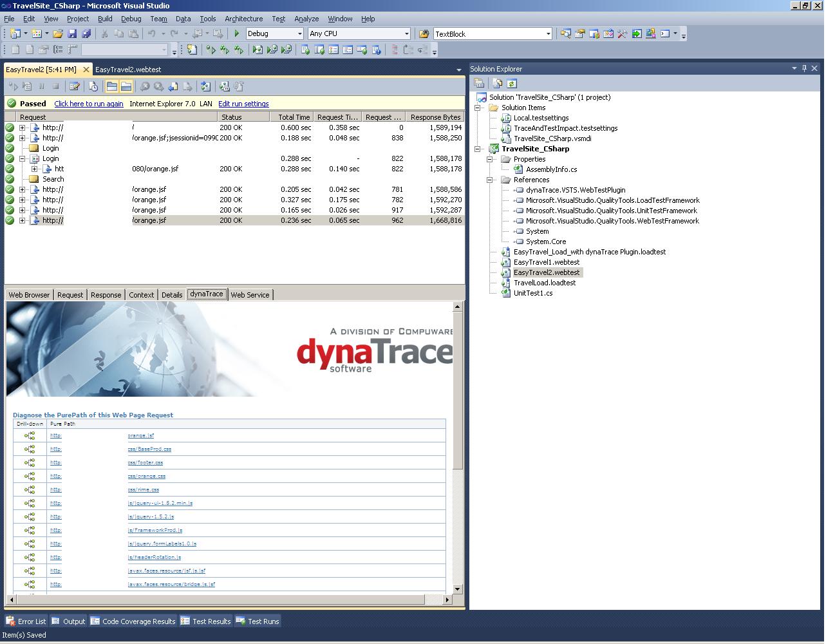Click the drill-down icon beside orange.jsf PurePath

coord(30,435)
